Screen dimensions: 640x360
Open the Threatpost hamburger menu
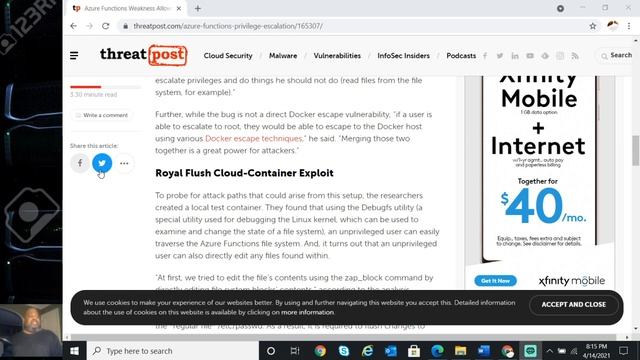point(74,56)
